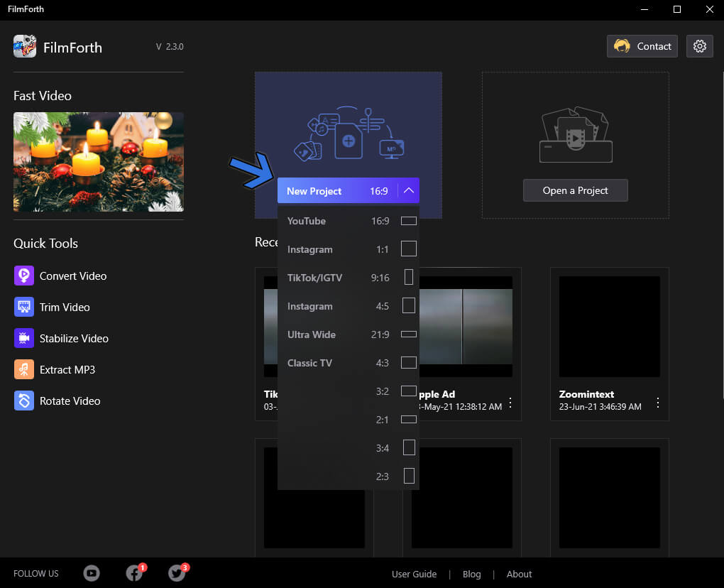Click the Rotate Video label
The image size is (724, 588).
point(70,401)
